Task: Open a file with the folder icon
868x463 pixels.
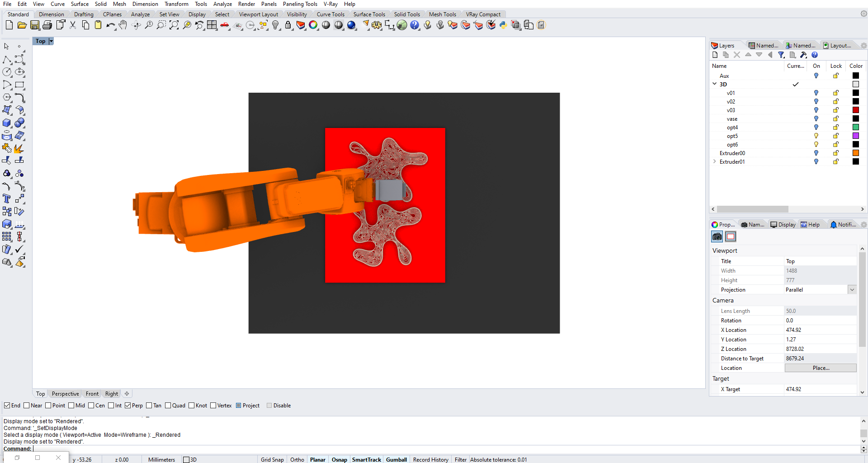Action: tap(22, 25)
